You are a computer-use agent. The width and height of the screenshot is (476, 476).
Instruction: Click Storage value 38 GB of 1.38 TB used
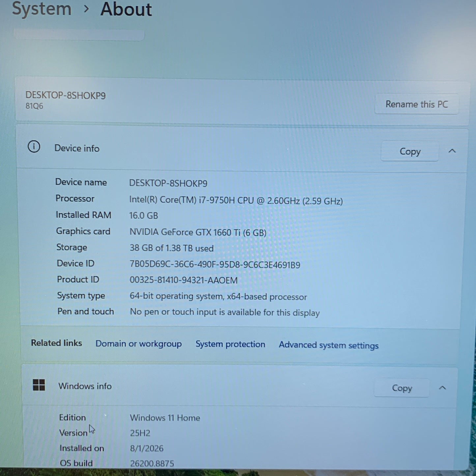point(171,248)
